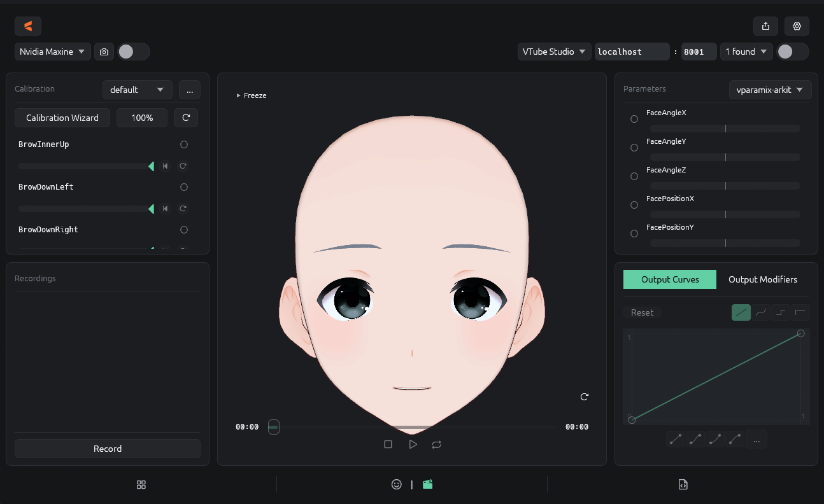Toggle the loop playback icon

436,444
